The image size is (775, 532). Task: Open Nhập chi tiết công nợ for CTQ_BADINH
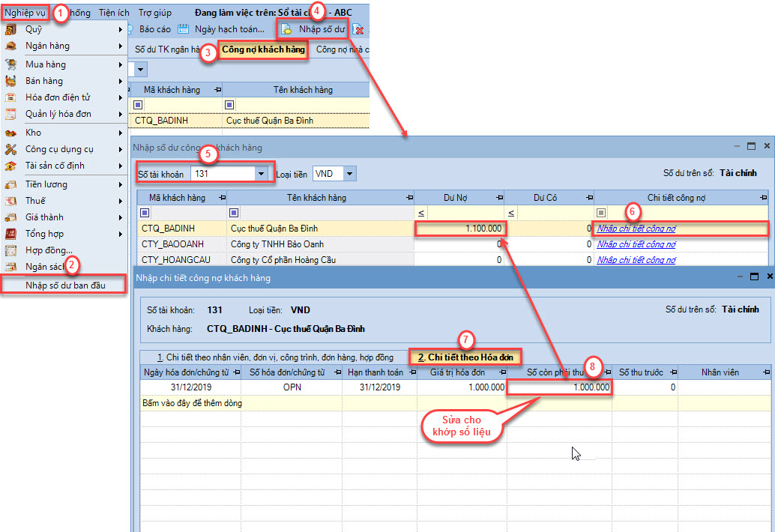coord(636,229)
